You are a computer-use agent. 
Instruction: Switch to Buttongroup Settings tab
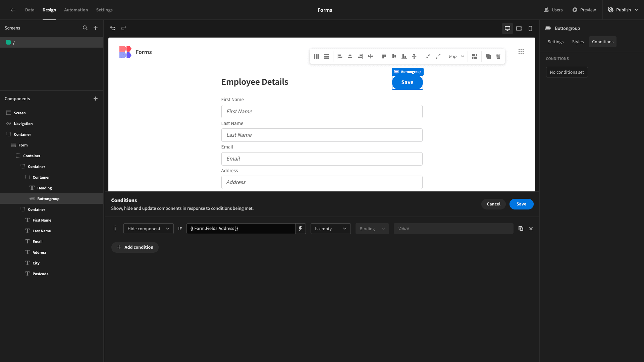coord(555,42)
